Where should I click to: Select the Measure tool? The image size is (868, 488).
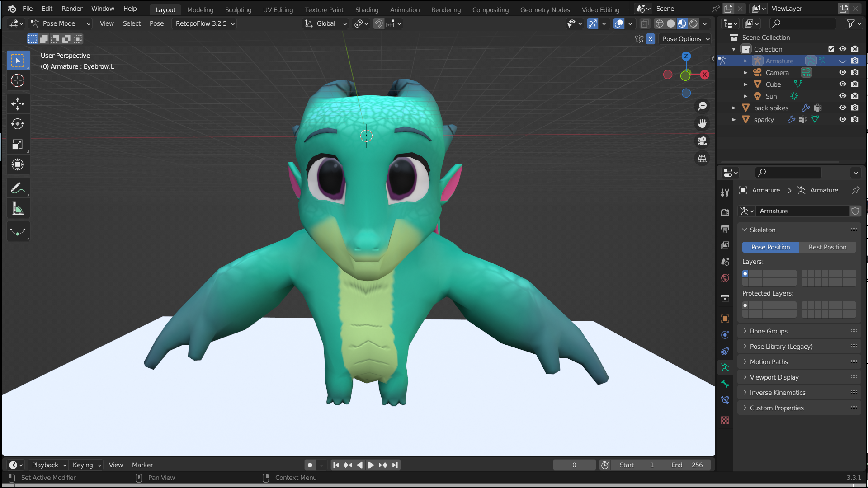coord(18,209)
